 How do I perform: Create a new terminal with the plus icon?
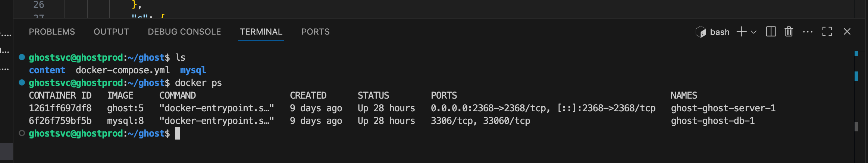[742, 32]
